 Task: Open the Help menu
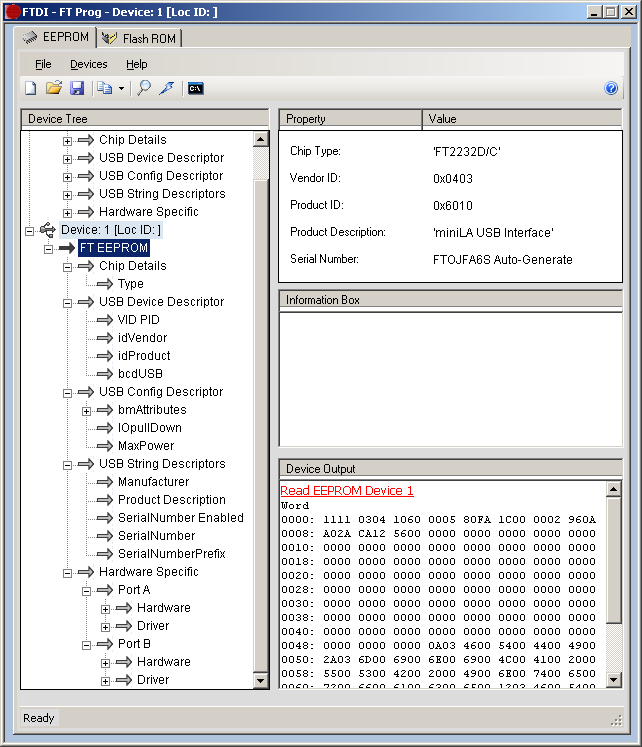coord(137,64)
